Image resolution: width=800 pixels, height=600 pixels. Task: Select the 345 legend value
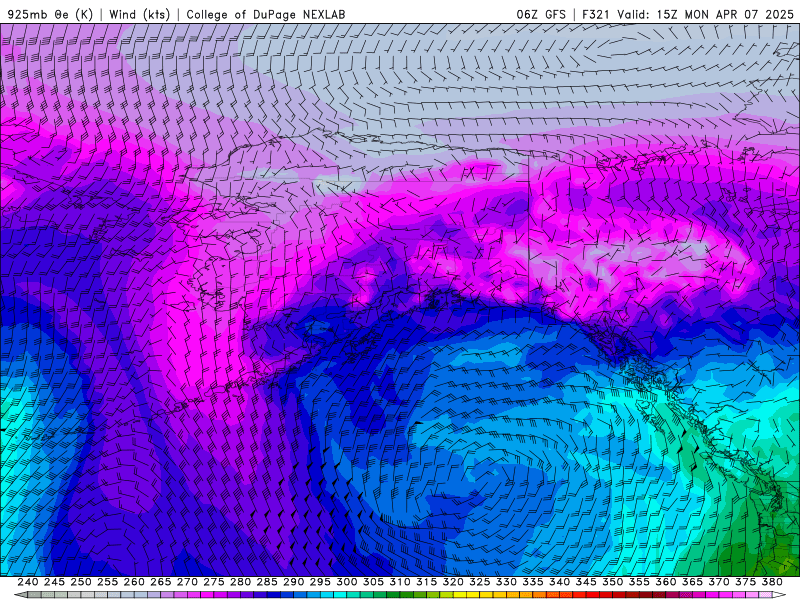click(x=586, y=582)
